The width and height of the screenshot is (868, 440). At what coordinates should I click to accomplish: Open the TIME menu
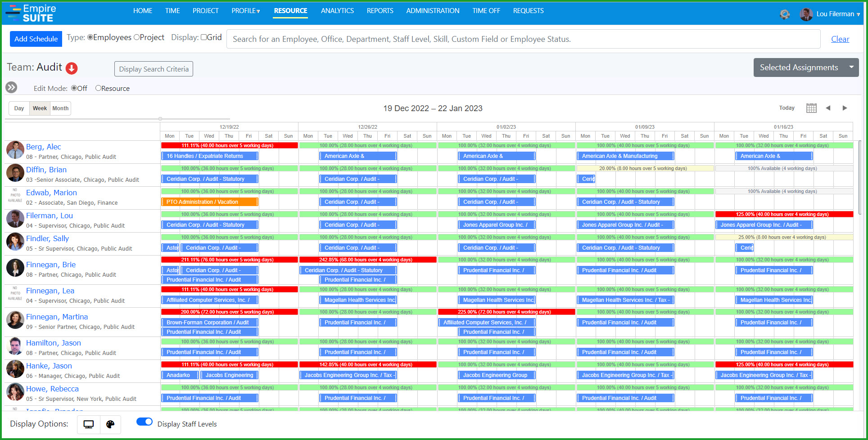[x=172, y=11]
